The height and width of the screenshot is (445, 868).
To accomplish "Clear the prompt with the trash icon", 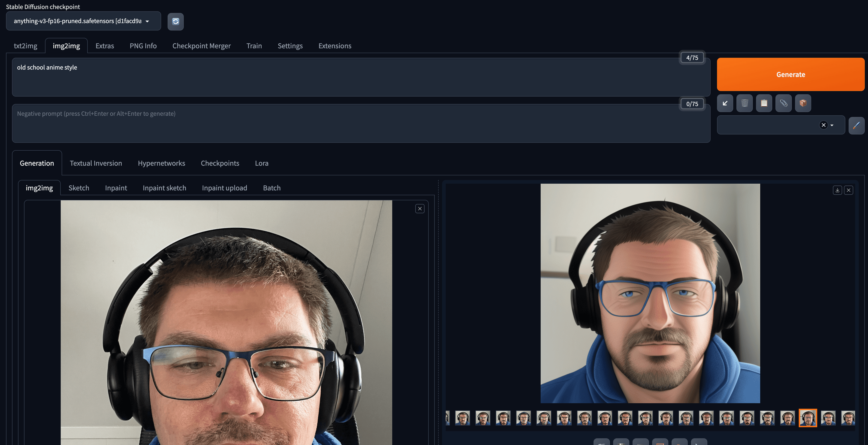I will [744, 103].
